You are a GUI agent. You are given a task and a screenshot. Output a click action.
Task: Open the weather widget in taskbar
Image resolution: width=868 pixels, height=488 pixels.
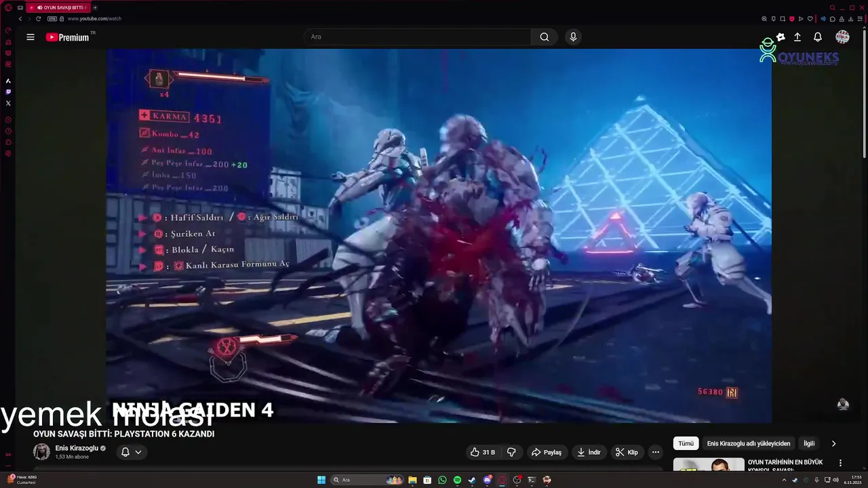tap(22, 480)
